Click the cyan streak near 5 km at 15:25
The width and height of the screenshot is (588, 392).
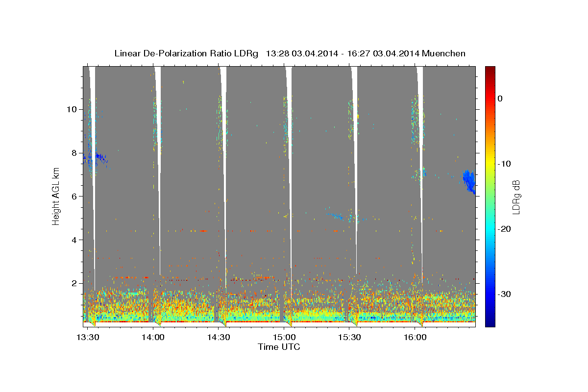click(x=336, y=215)
